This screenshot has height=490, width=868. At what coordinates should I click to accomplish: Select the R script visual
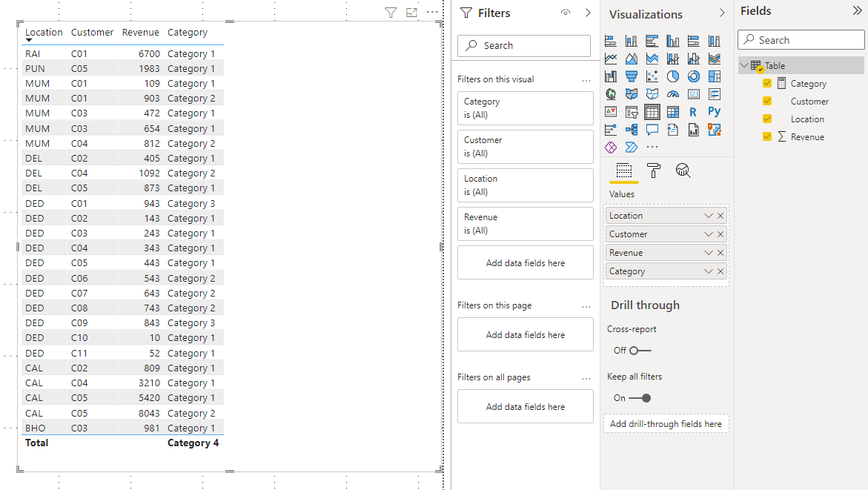(x=694, y=112)
